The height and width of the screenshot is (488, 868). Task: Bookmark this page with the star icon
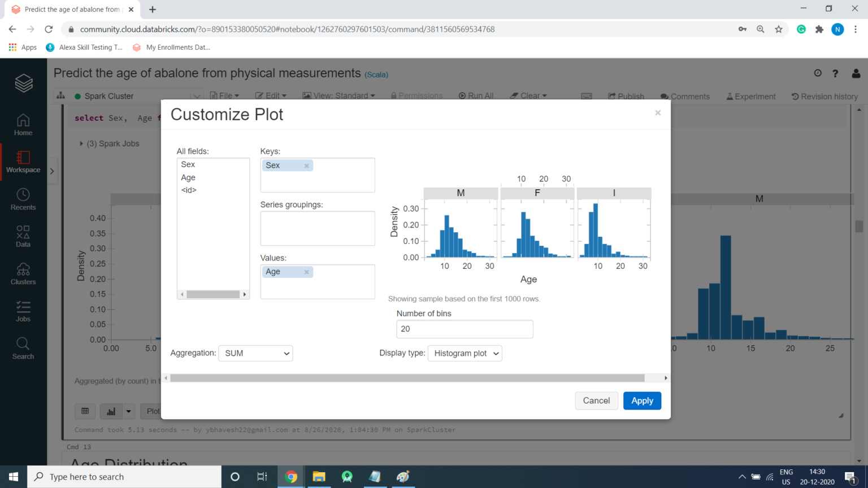tap(779, 29)
